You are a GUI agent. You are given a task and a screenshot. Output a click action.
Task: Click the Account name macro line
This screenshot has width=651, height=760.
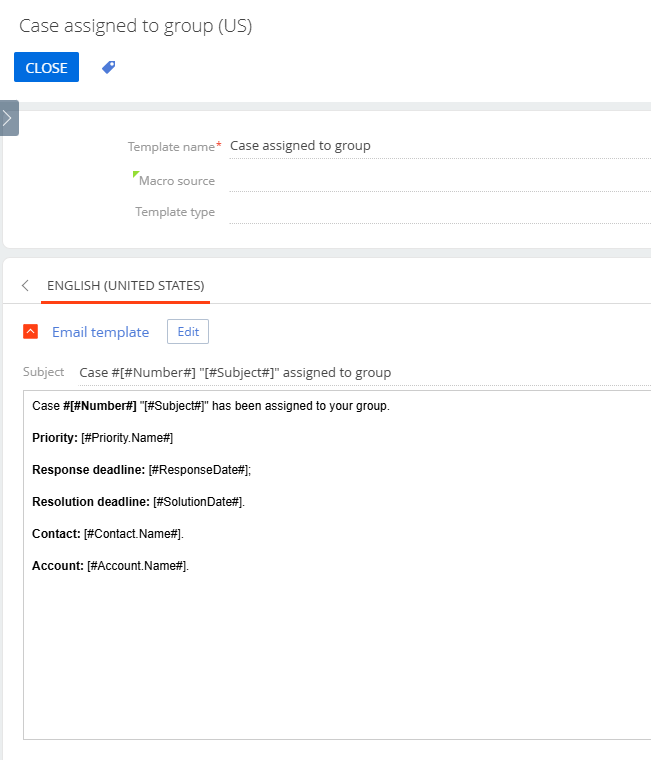coord(110,566)
